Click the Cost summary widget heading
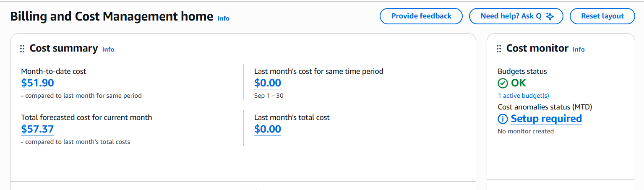Viewport: 644px width, 190px height. (x=64, y=49)
